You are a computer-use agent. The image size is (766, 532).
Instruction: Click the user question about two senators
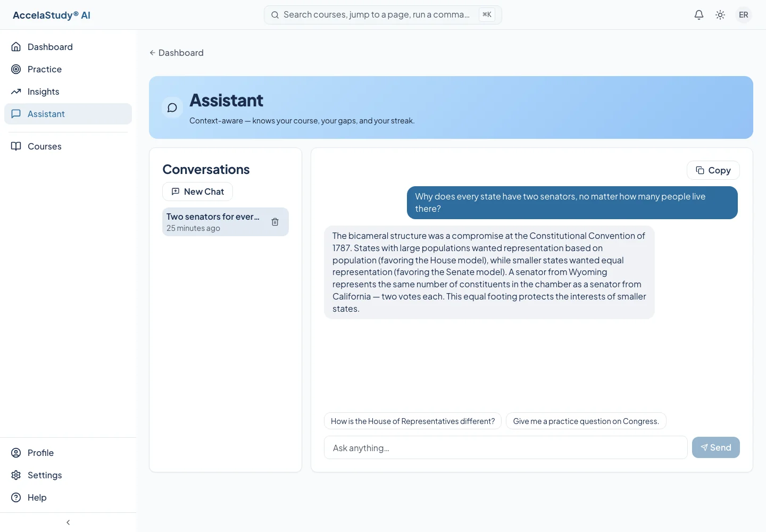[x=572, y=203]
